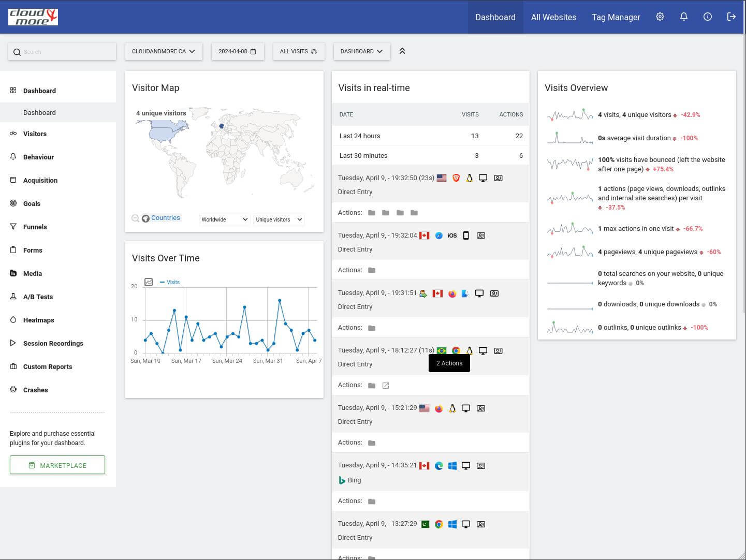The image size is (746, 560).
Task: Open visitor profile icon for 19:32:50 visit
Action: (x=498, y=178)
